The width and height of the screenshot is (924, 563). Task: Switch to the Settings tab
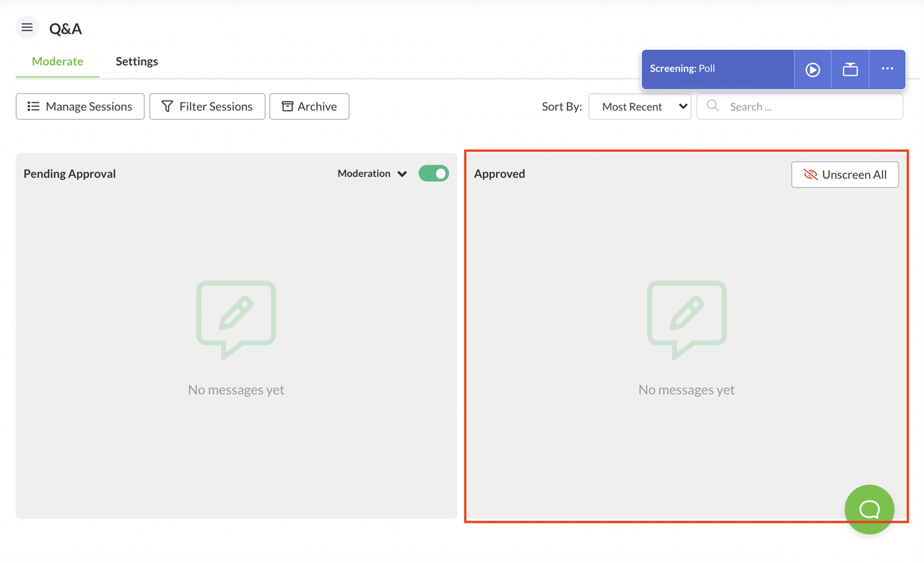tap(136, 61)
